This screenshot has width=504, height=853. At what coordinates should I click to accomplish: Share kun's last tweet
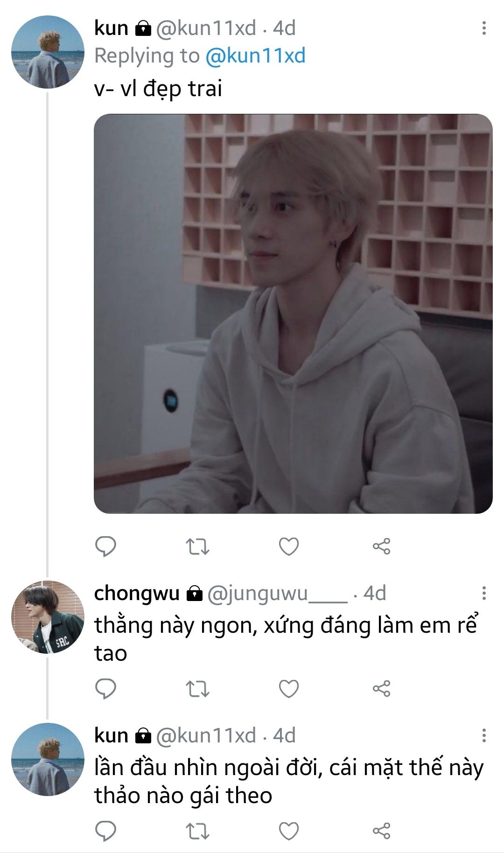coord(381,831)
